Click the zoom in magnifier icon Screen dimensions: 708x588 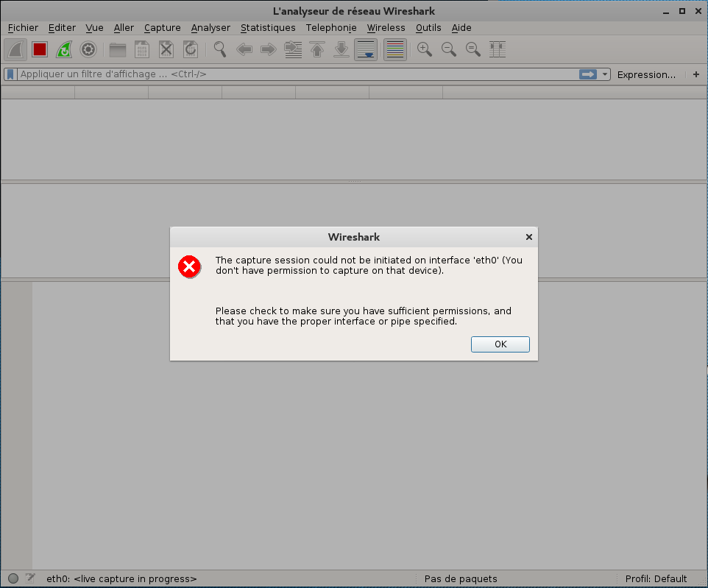tap(424, 49)
